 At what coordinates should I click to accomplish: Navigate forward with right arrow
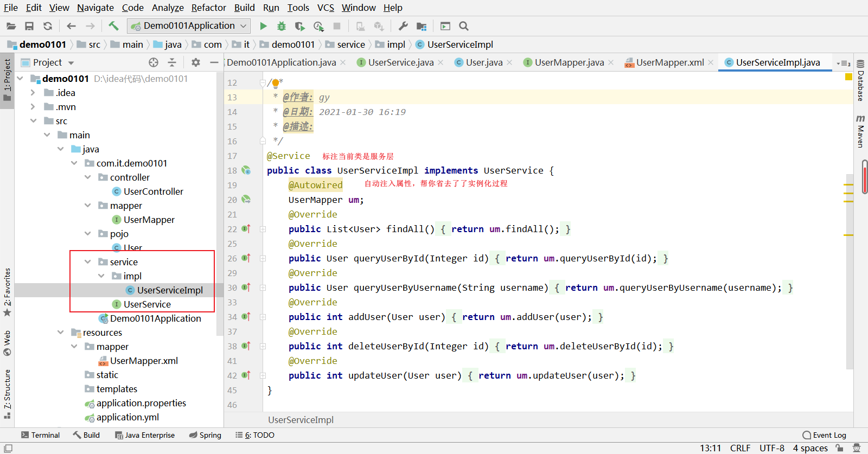[90, 26]
